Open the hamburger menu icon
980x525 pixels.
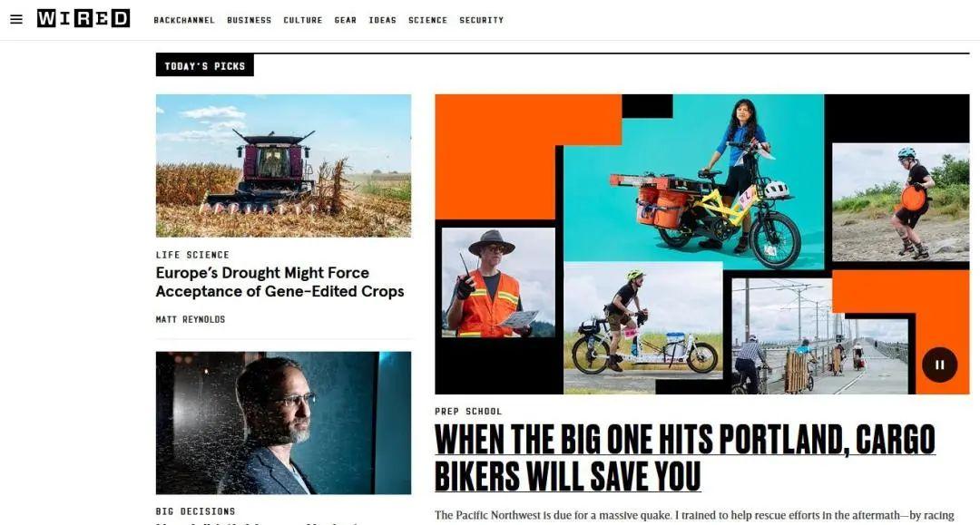pyautogui.click(x=16, y=19)
